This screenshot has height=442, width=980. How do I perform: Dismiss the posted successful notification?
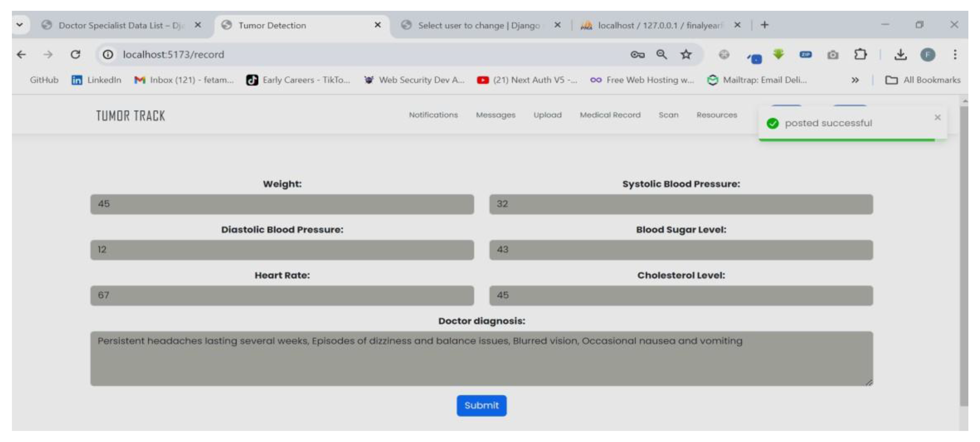[x=937, y=118]
